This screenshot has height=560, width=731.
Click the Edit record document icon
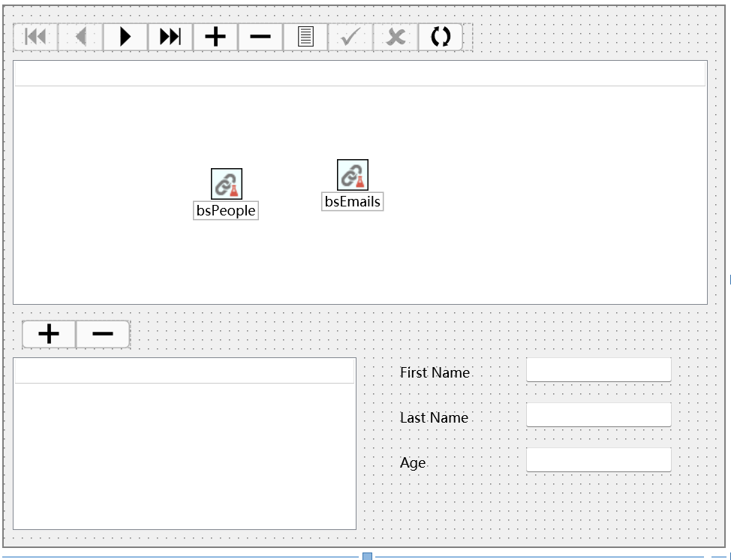[x=305, y=36]
